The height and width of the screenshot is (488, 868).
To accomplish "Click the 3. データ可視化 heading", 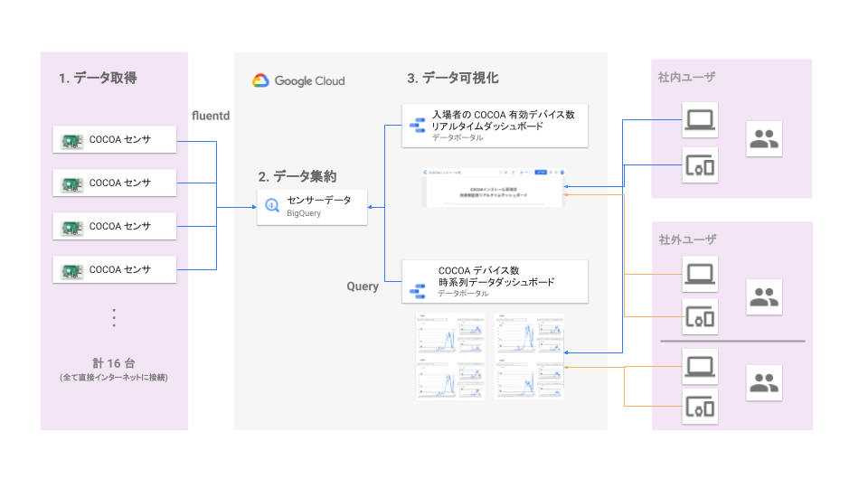I will click(453, 79).
